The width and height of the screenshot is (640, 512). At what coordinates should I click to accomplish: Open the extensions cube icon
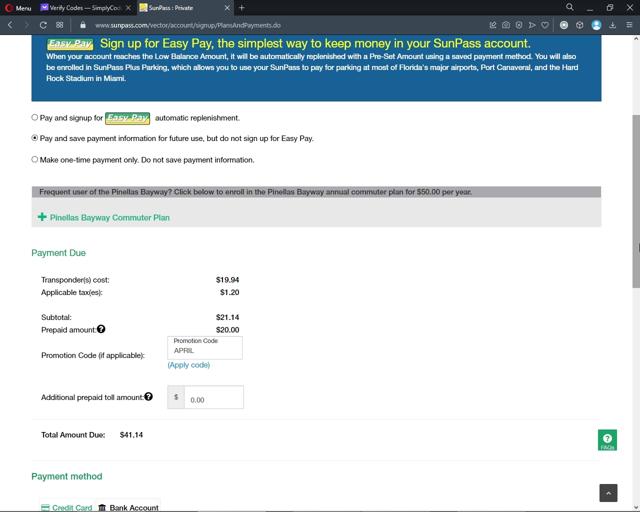(580, 25)
